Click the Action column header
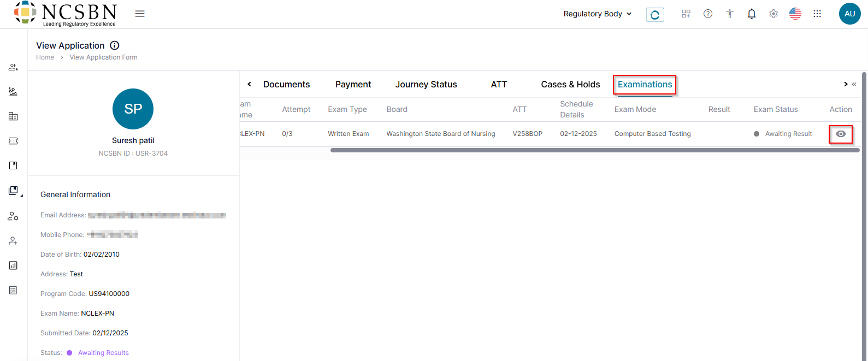Image resolution: width=868 pixels, height=361 pixels. 841,109
